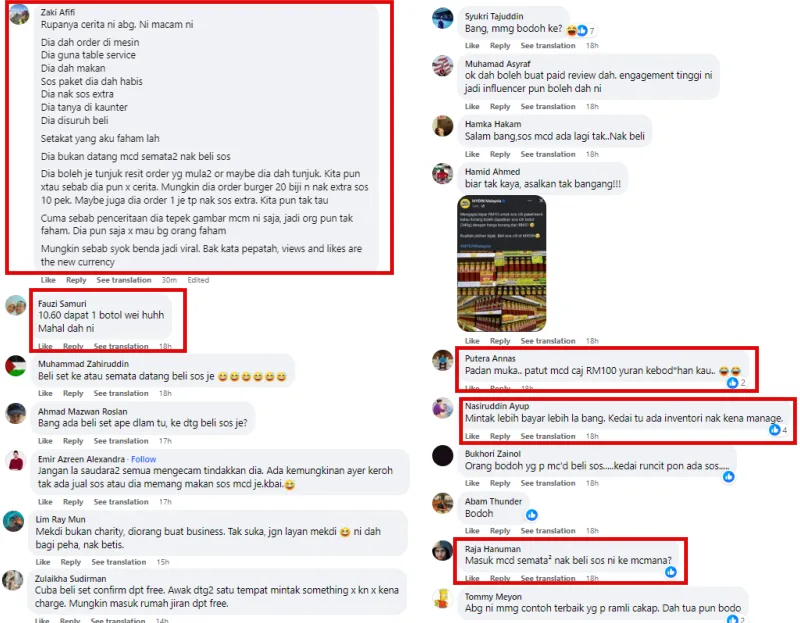Like Bukhori Zainol's comment
The height and width of the screenshot is (623, 800).
coord(472,483)
